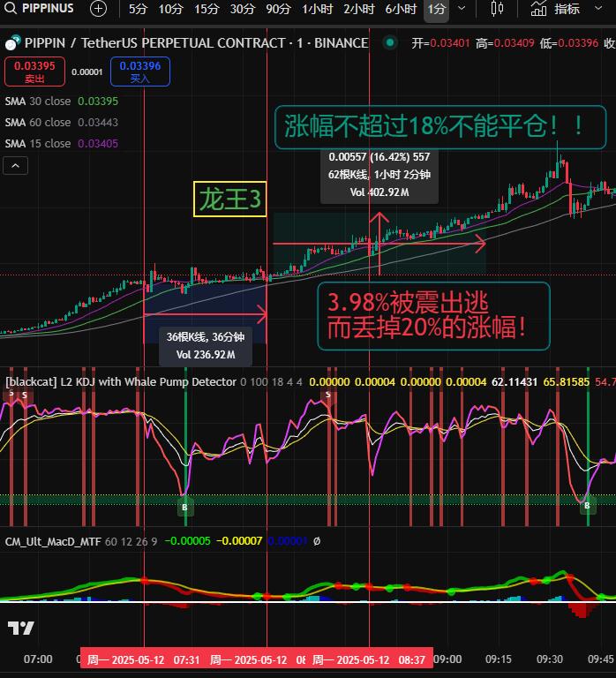The width and height of the screenshot is (616, 678).
Task: Click the 62.11431 KDJ indicator value
Action: [x=515, y=381]
